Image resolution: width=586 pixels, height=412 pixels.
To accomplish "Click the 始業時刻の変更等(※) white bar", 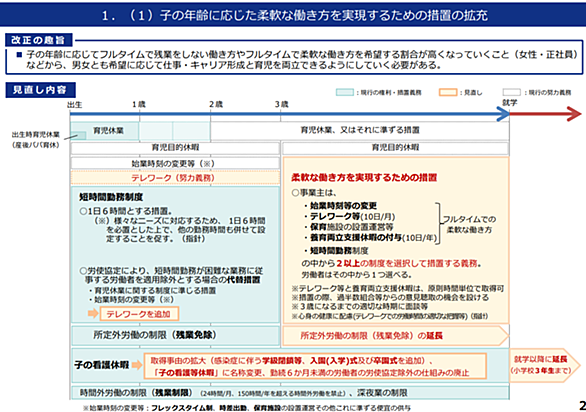I will click(175, 163).
